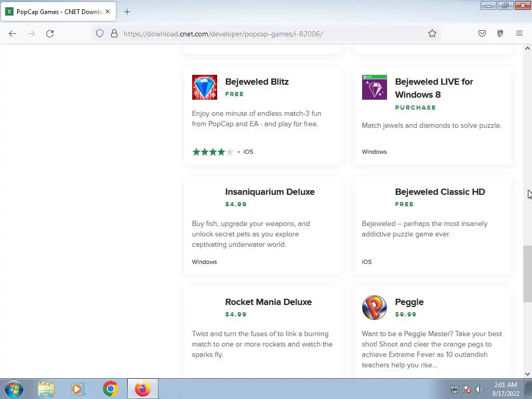Launch Windows Media Player from taskbar

coord(77,389)
